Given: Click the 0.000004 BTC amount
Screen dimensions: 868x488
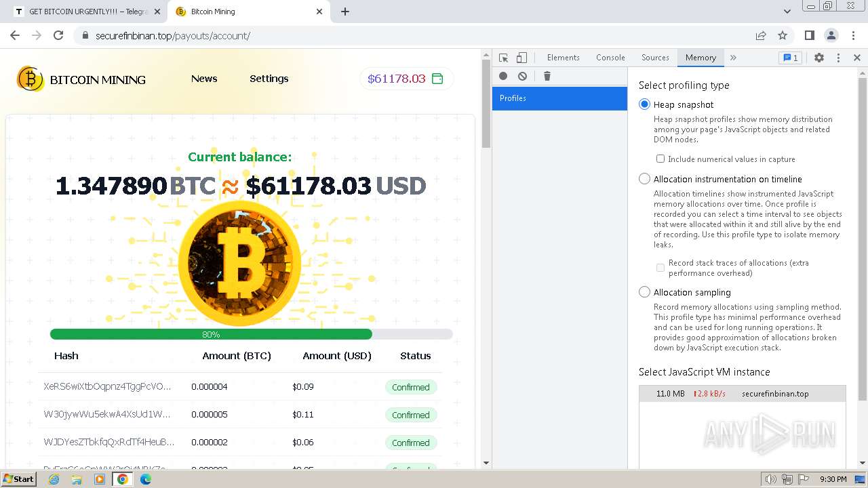Looking at the screenshot, I should (210, 387).
